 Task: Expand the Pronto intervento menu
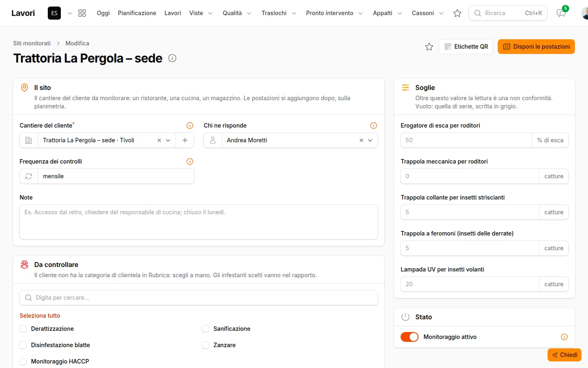[x=334, y=13]
